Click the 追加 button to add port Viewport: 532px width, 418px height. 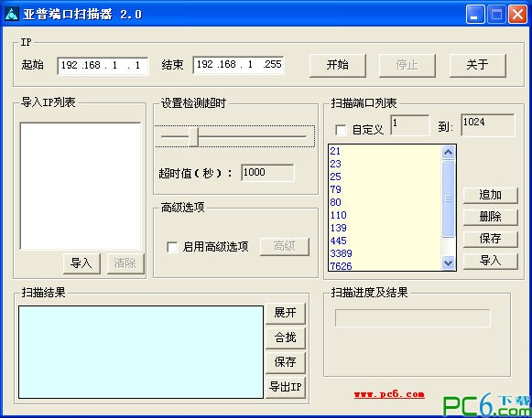(x=490, y=195)
